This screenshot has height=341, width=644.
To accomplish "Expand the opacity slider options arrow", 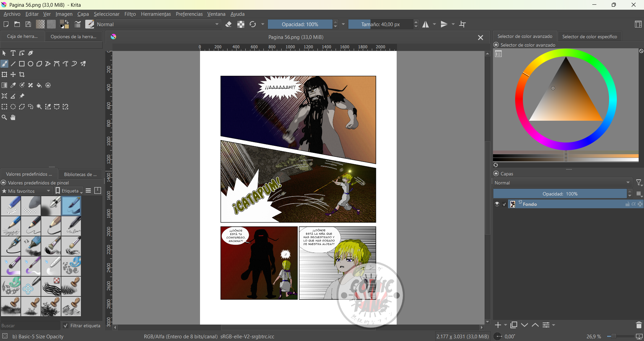I will [x=343, y=24].
